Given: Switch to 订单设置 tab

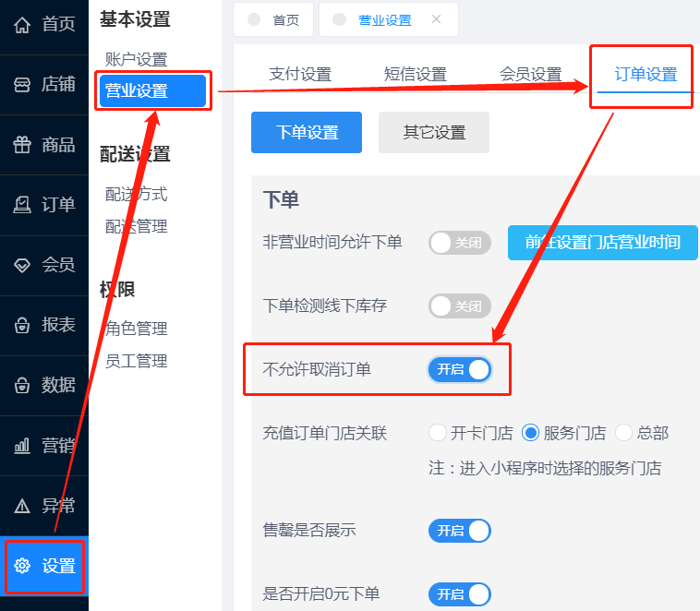Looking at the screenshot, I should click(646, 74).
